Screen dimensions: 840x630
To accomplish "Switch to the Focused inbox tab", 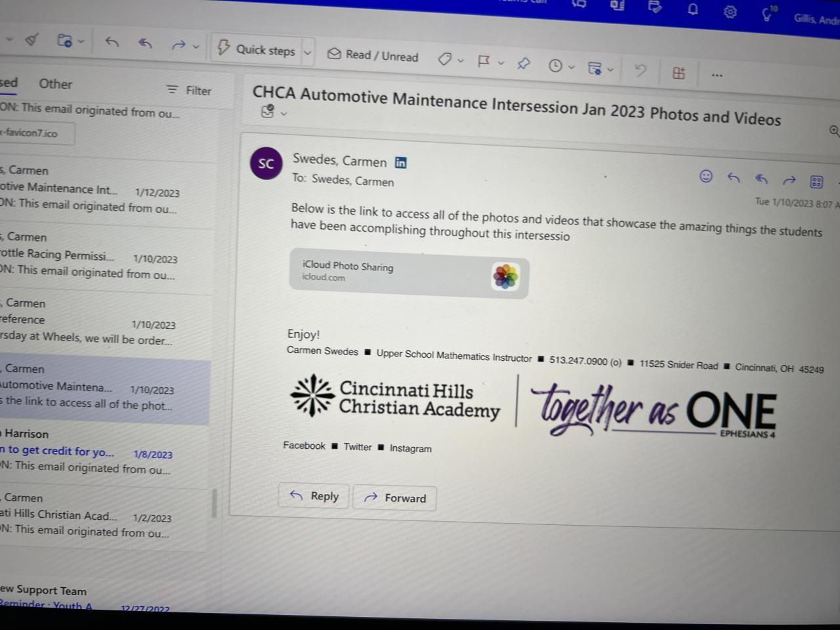I will pos(8,82).
